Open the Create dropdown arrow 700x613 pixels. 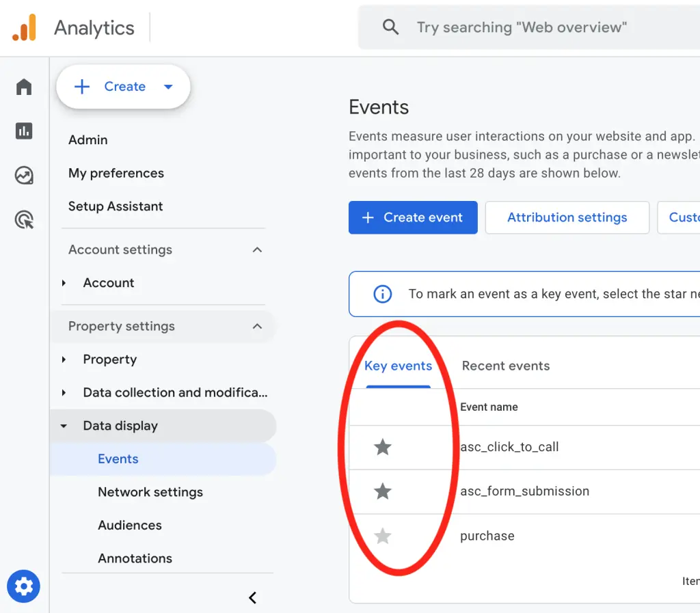[168, 87]
